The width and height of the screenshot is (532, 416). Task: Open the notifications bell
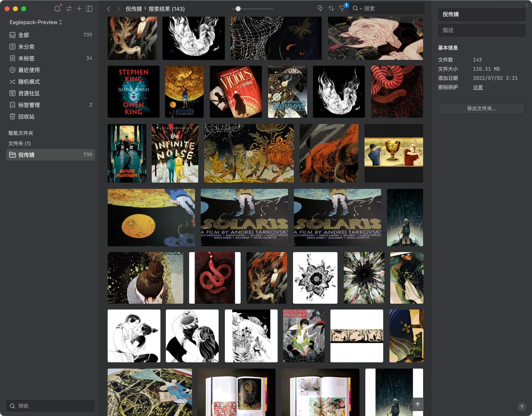point(57,8)
